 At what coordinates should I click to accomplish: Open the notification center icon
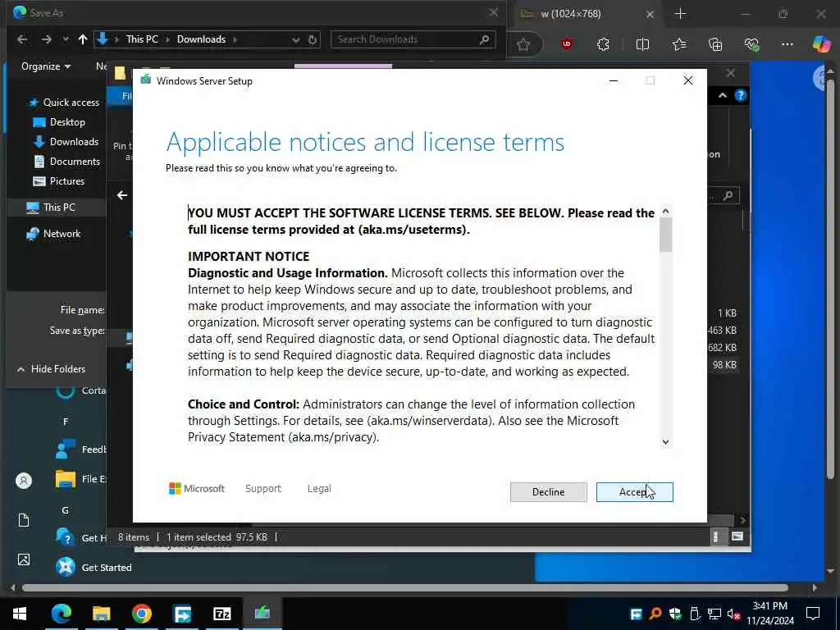point(813,614)
